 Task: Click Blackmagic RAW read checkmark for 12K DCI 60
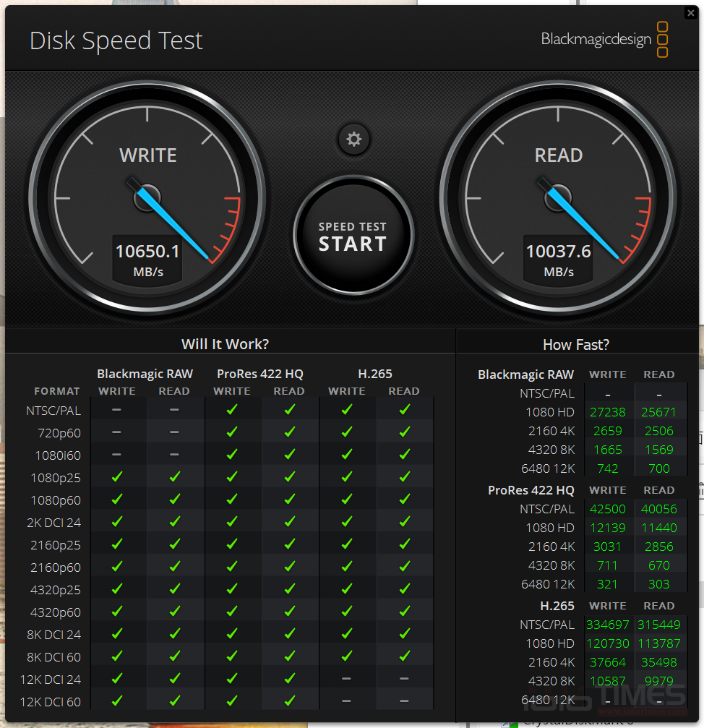pyautogui.click(x=174, y=701)
